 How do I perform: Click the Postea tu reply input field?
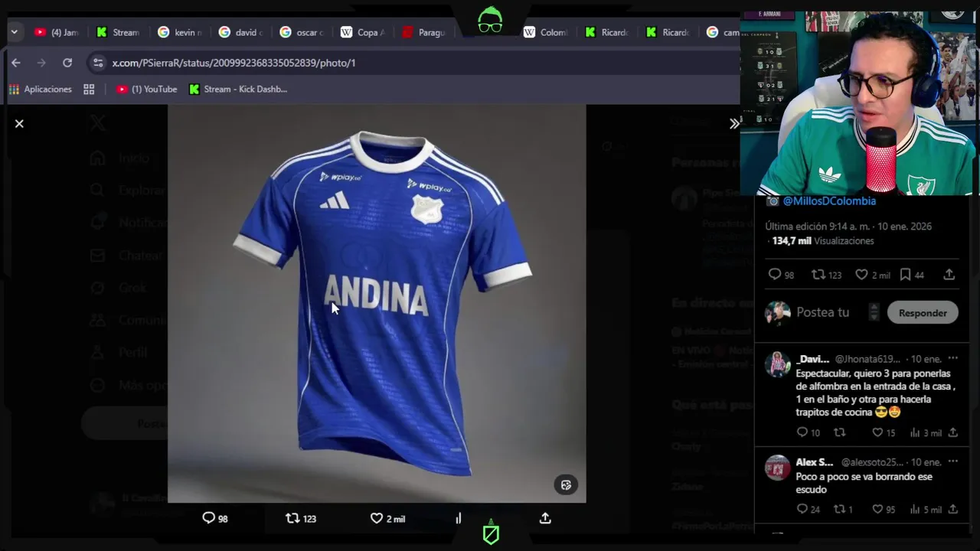(822, 312)
